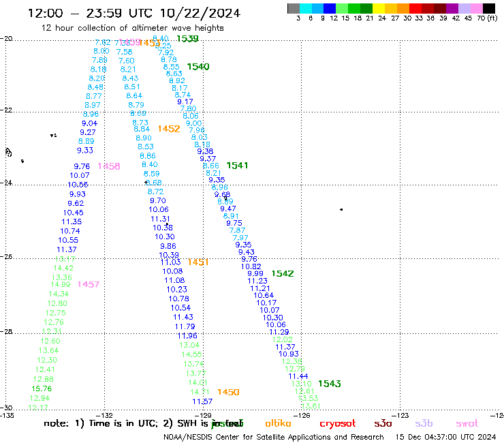Click the 13.10 wave height value
The height and width of the screenshot is (443, 504).
[x=302, y=384]
